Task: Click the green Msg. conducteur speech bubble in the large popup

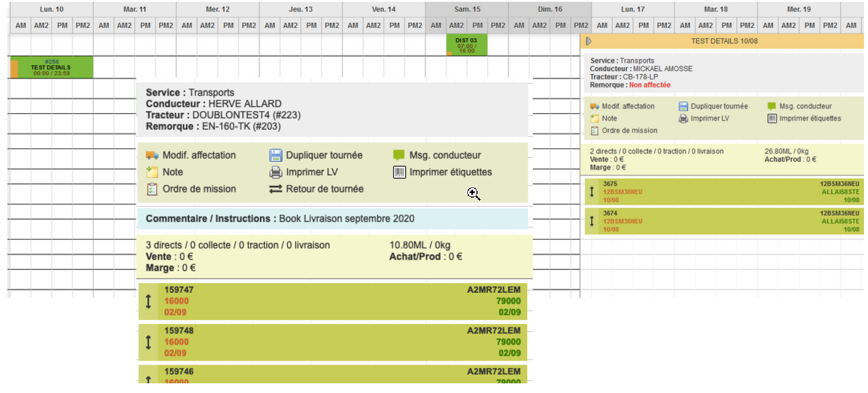Action: 399,155
